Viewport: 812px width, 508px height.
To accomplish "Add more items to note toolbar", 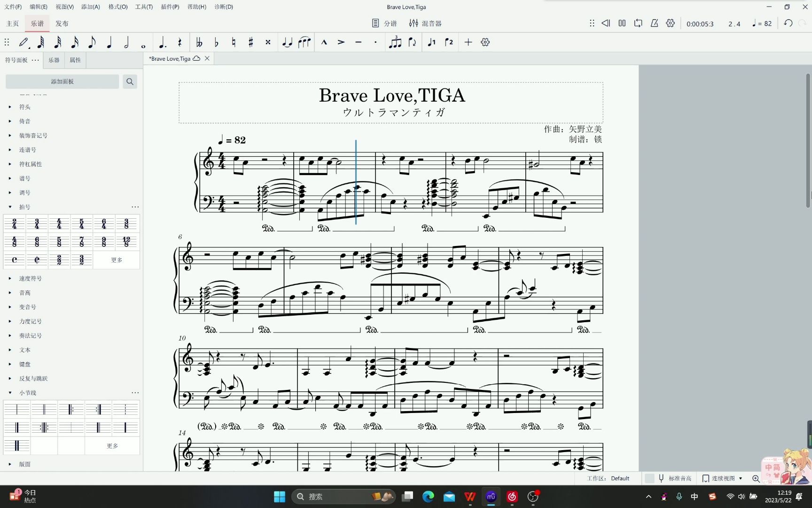I will [x=468, y=42].
